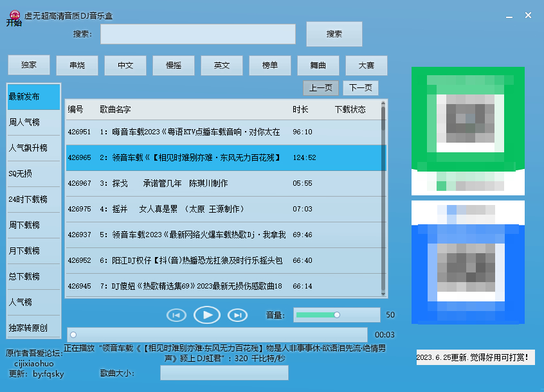Viewport: 544px width, 392px height.
Task: Open the 舞曲 category
Action: tap(318, 65)
